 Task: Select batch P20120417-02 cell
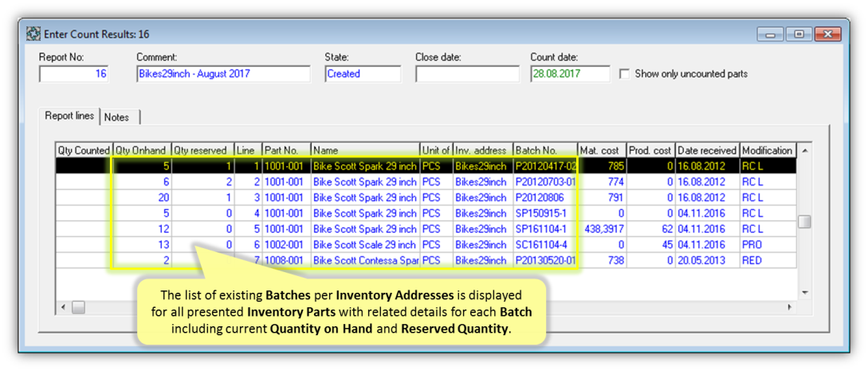tap(544, 166)
